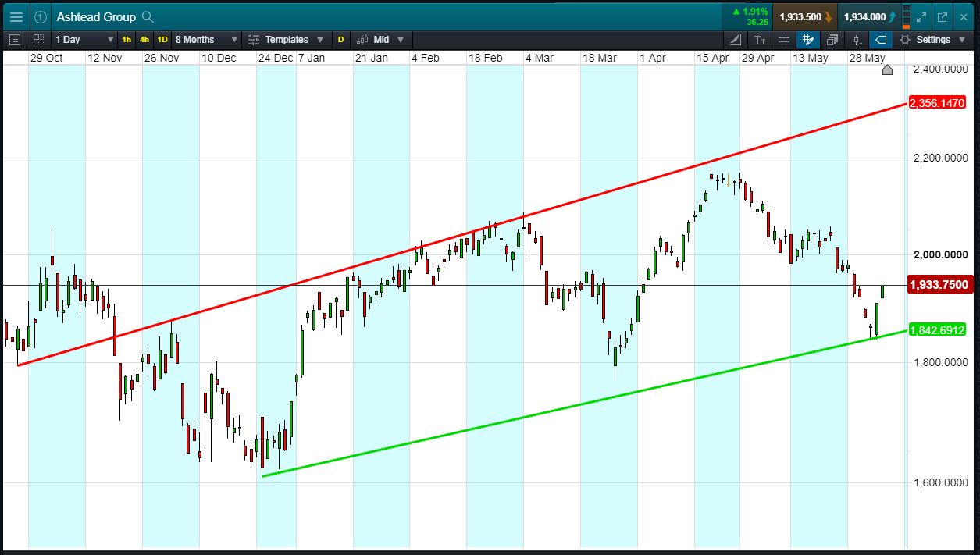Switch to 4h timeframe shortcut
980x555 pixels.
tap(144, 39)
